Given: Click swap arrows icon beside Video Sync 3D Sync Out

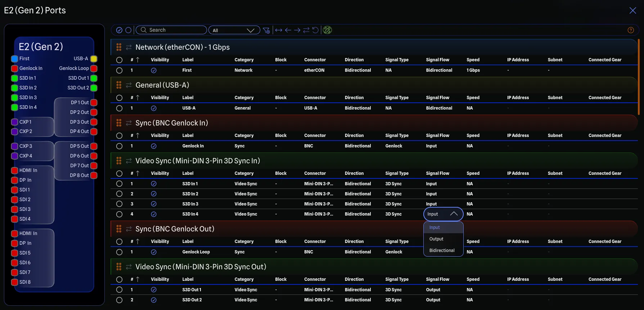Looking at the screenshot, I should click(129, 267).
